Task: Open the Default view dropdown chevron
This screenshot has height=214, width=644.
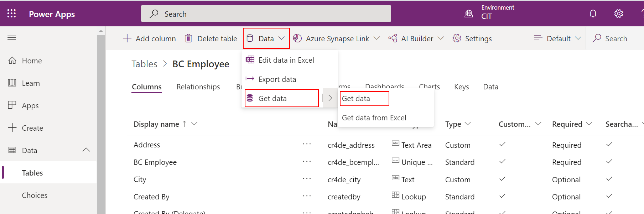Action: pos(578,38)
